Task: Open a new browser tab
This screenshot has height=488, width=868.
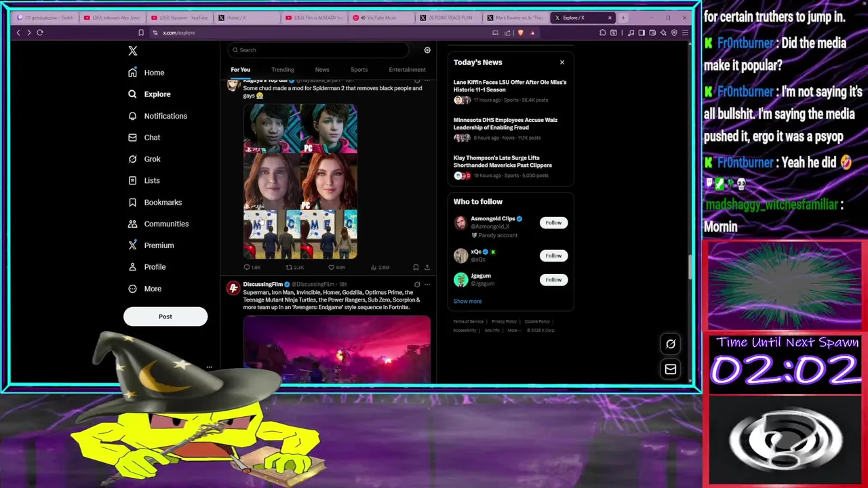Action: 623,18
